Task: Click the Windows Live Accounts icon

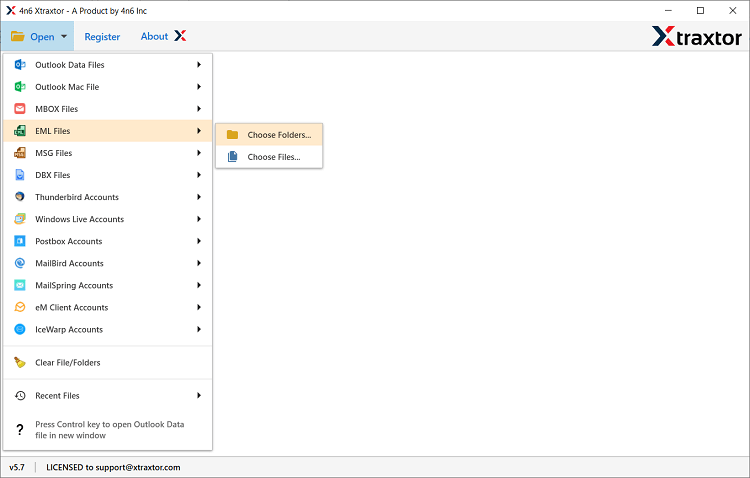Action: point(20,219)
